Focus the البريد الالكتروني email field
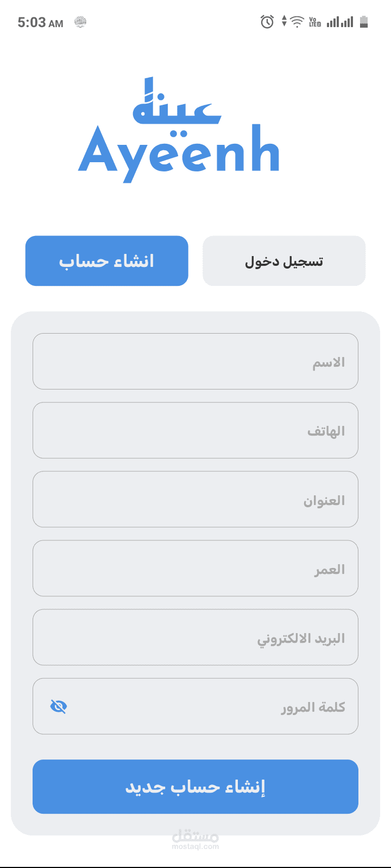Viewport: 391px width, 868px height. click(x=195, y=637)
